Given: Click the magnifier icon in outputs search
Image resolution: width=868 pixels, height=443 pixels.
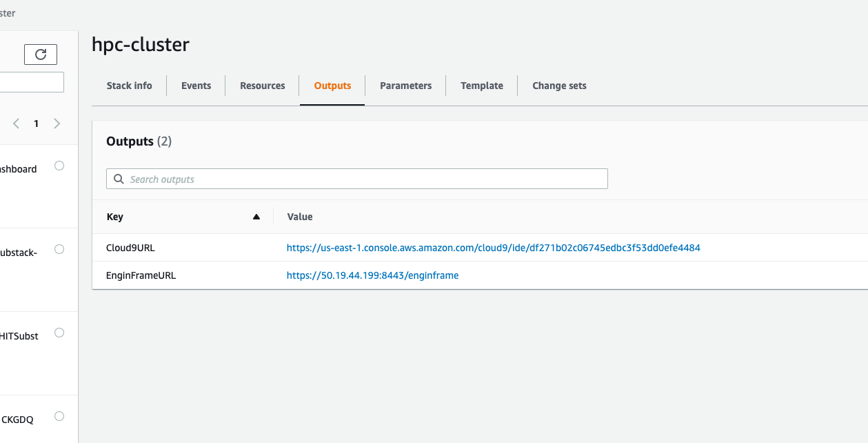Looking at the screenshot, I should 119,179.
